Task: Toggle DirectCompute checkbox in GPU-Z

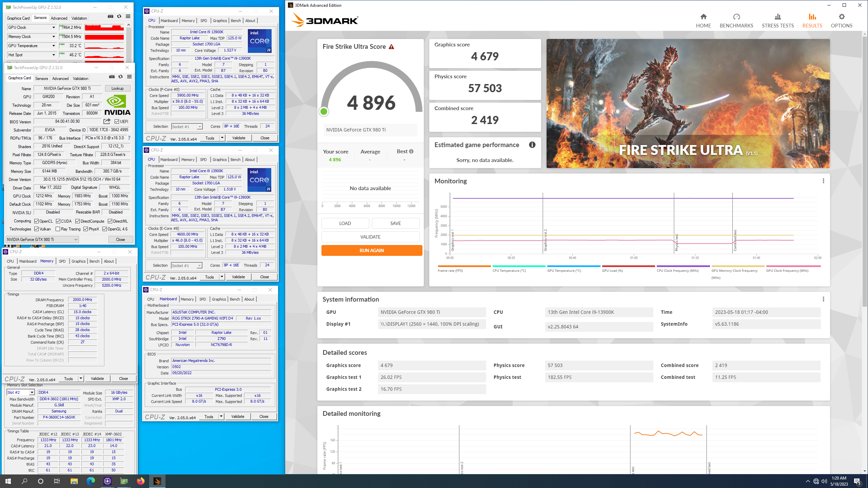Action: coord(77,221)
